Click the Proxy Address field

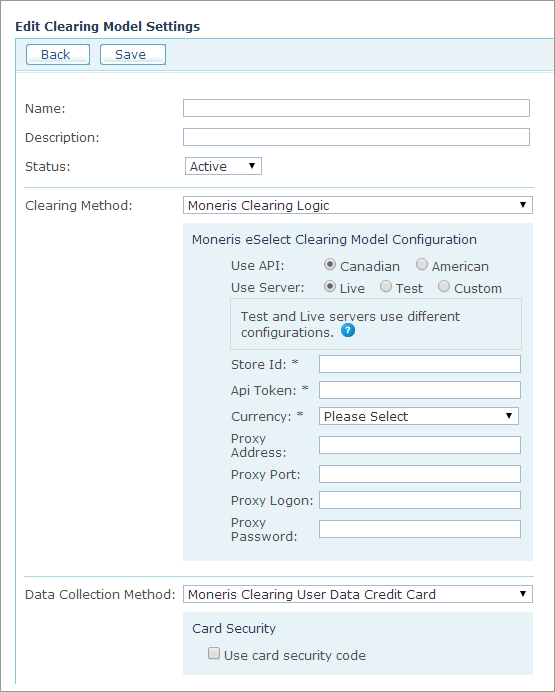coord(420,445)
